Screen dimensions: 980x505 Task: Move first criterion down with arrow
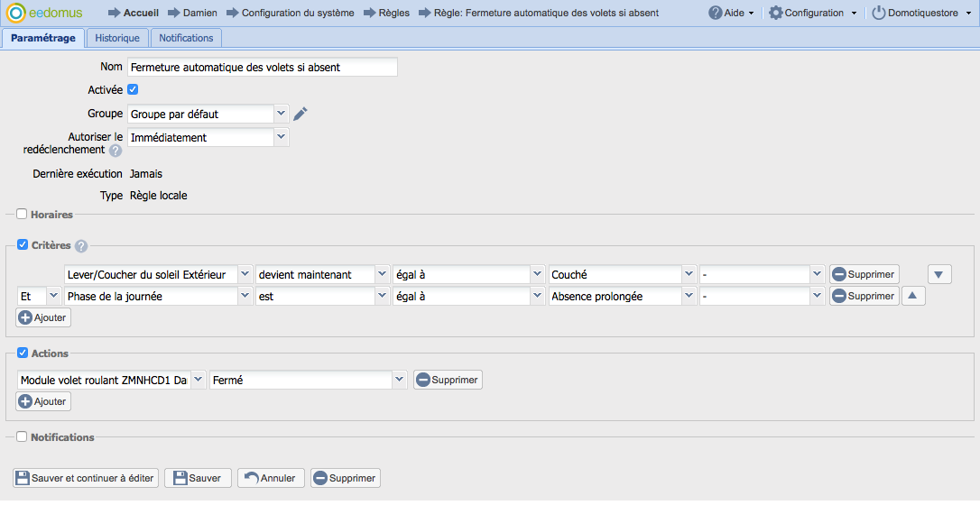pyautogui.click(x=938, y=274)
